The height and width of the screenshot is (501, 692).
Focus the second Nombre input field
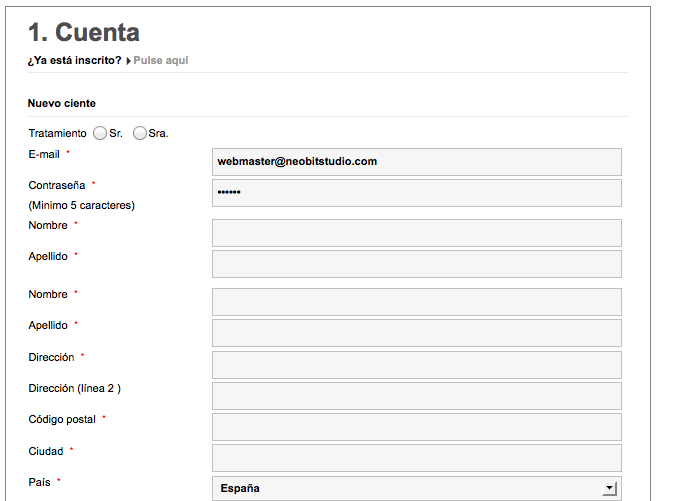(416, 302)
